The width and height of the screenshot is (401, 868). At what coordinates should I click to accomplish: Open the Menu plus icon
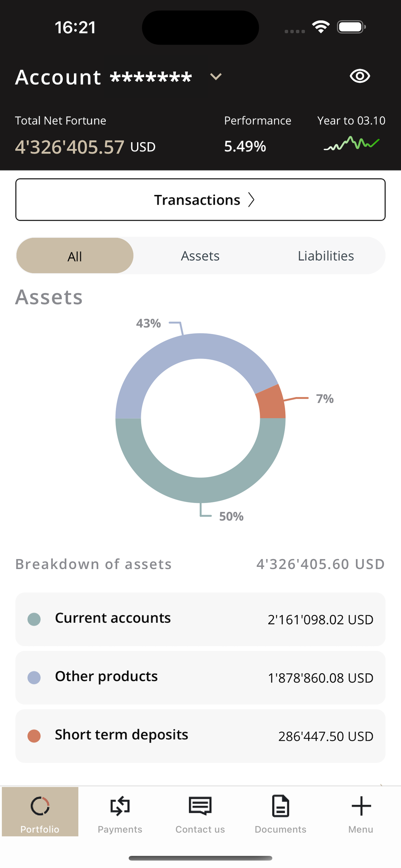361,806
